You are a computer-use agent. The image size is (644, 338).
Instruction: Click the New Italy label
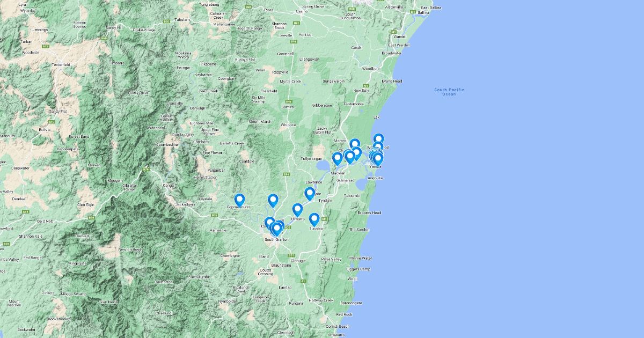361,91
